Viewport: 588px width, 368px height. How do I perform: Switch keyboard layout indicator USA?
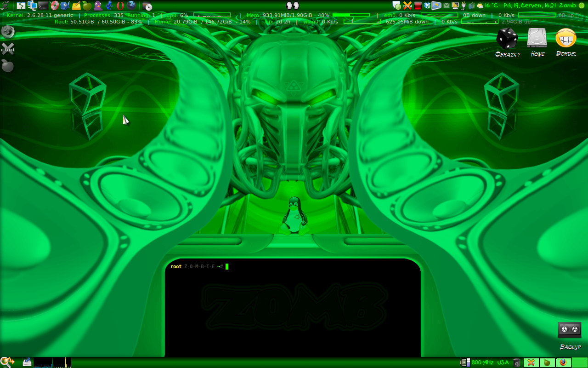pyautogui.click(x=503, y=362)
